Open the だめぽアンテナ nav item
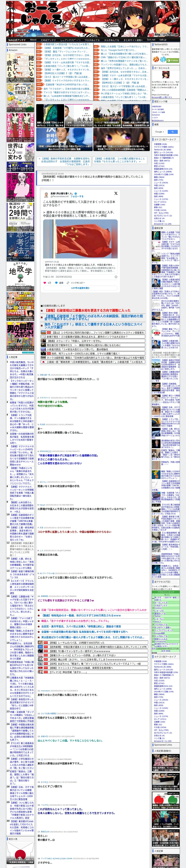Screen dimensions: 186x868 tap(48, 40)
